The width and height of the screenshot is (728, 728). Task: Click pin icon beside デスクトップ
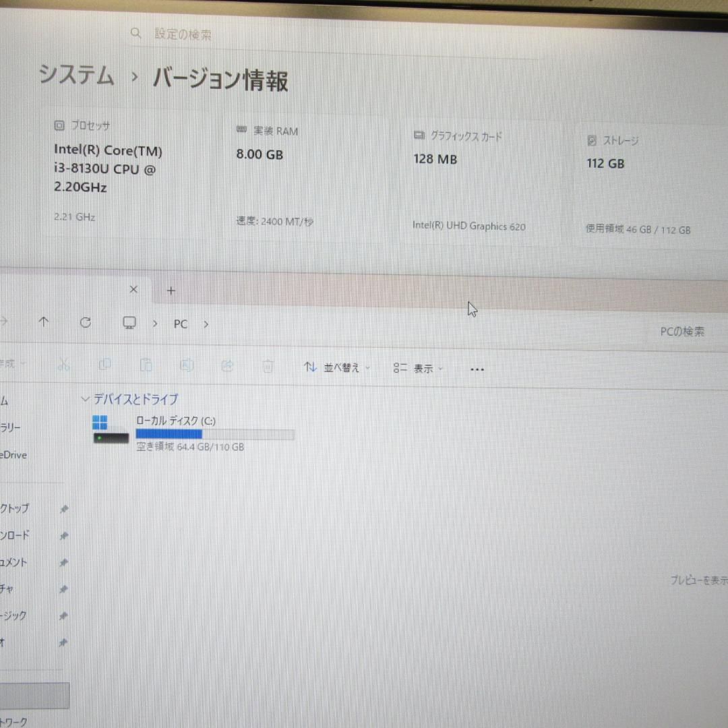click(x=64, y=510)
